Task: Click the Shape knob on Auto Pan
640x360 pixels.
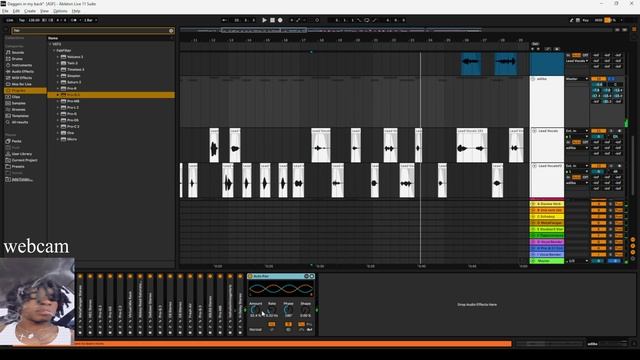Action: click(x=305, y=310)
